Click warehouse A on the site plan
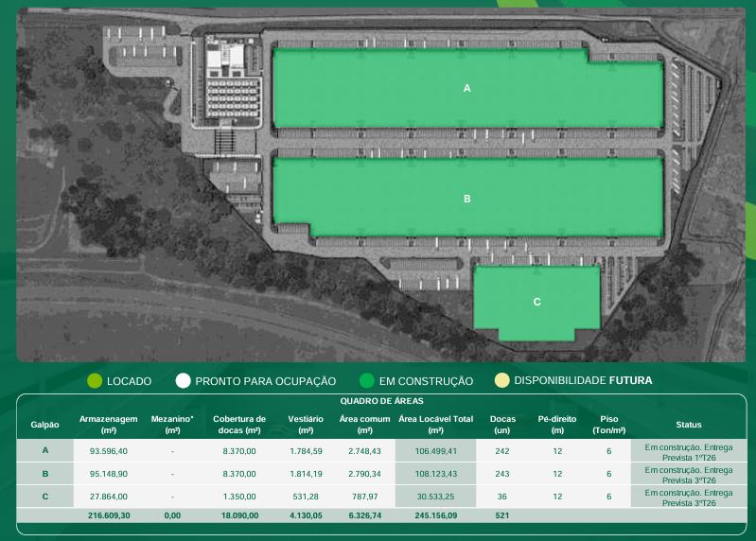 (x=466, y=88)
